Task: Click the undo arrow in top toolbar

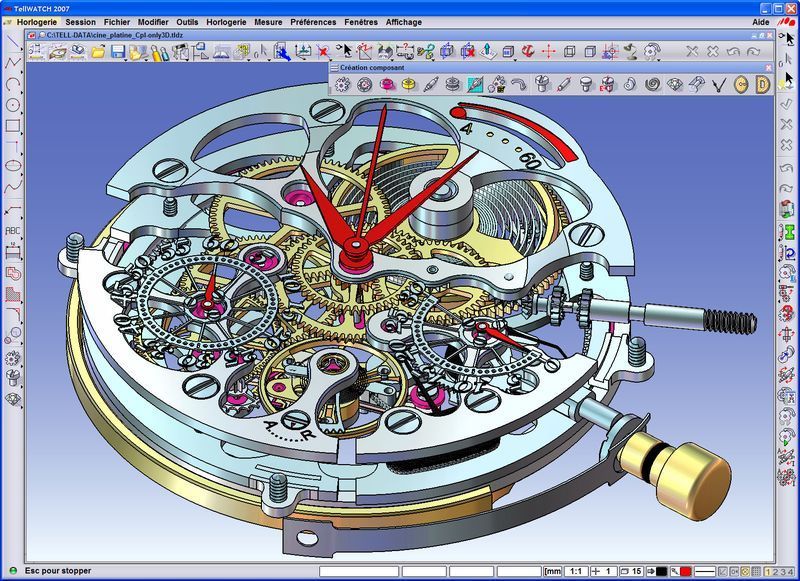Action: click(733, 51)
